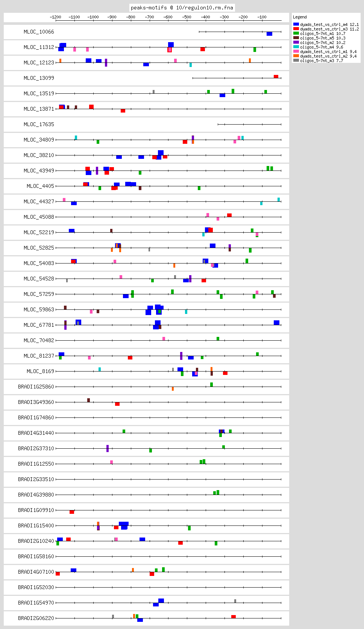
Task: Select the green oligos_5-7nt_m1 legend swatch
Action: coord(296,34)
